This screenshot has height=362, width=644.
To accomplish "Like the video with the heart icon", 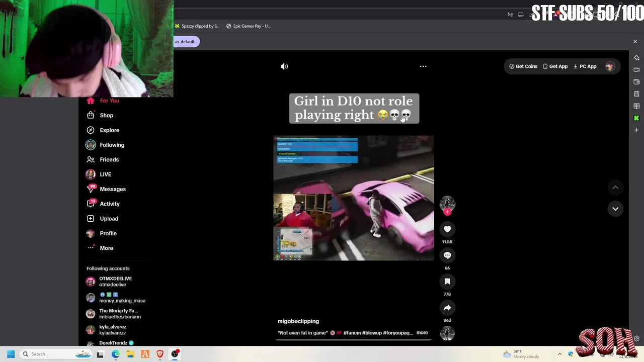I will [447, 229].
